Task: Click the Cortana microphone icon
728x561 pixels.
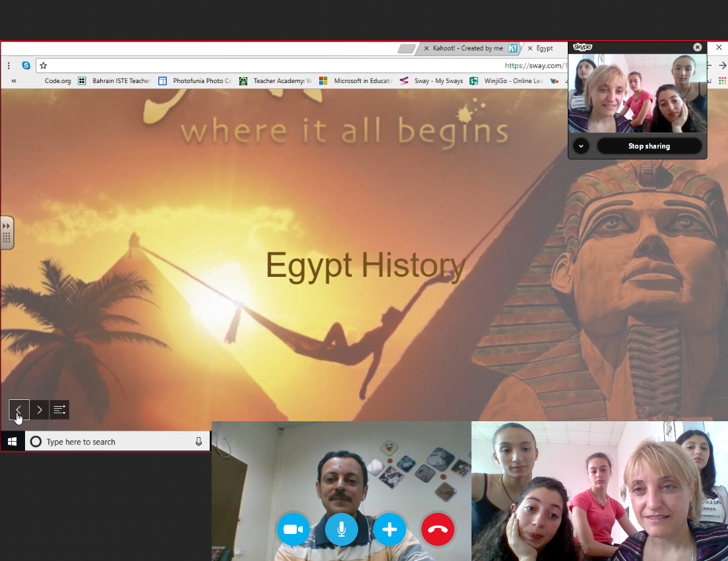Action: tap(198, 442)
